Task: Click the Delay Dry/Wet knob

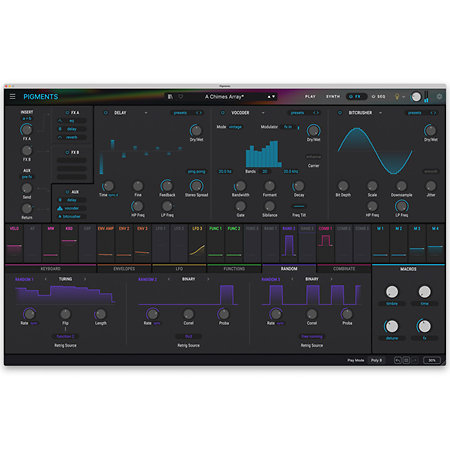Action: click(x=196, y=130)
